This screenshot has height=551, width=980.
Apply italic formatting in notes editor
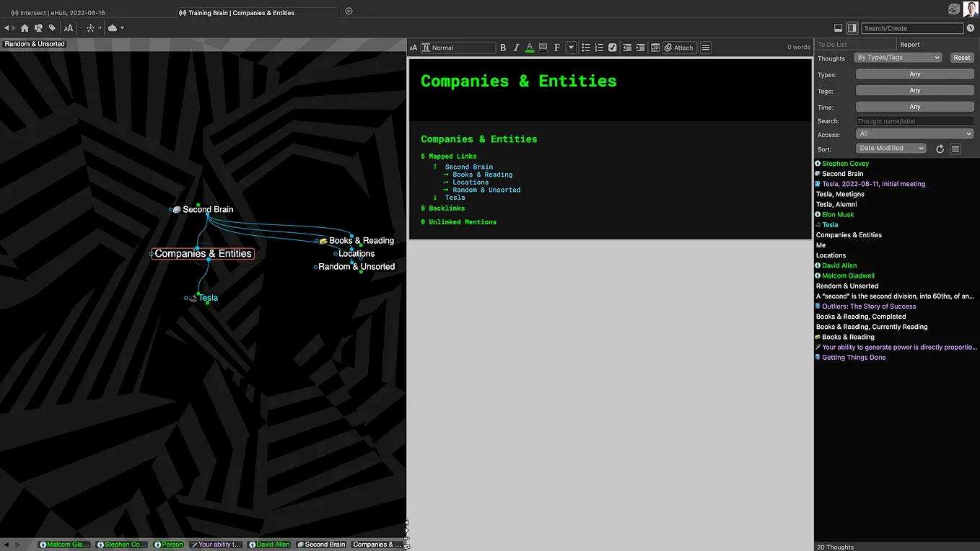(x=516, y=48)
